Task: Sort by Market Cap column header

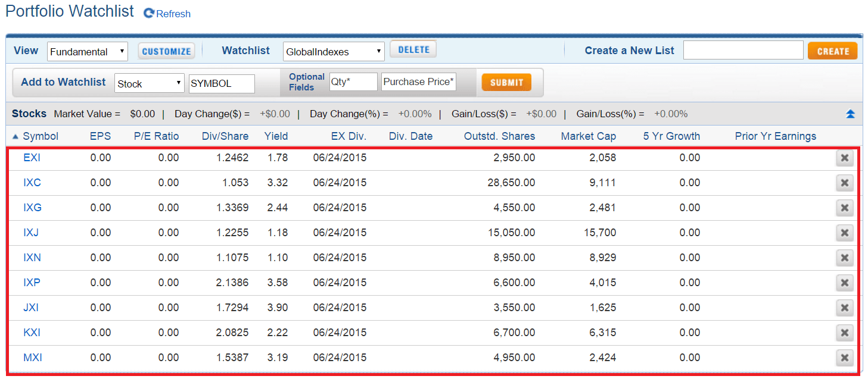Action: pos(588,136)
